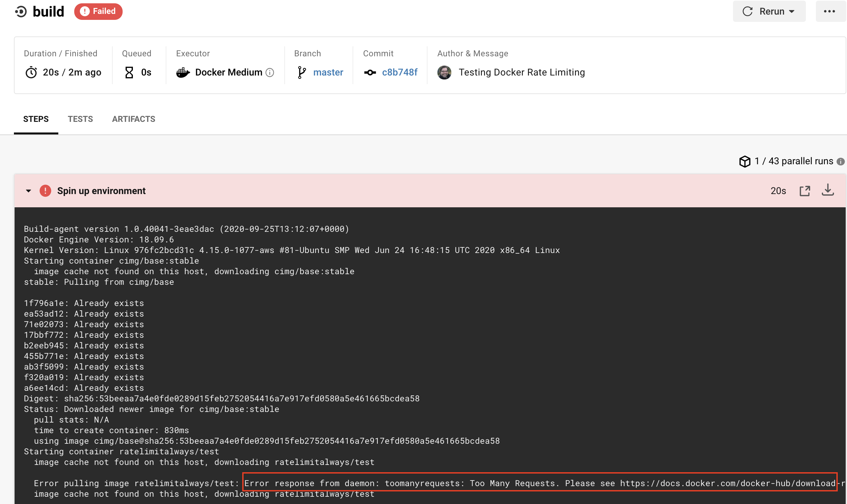Image resolution: width=847 pixels, height=504 pixels.
Task: Click the Docker Medium info icon
Action: (x=270, y=73)
